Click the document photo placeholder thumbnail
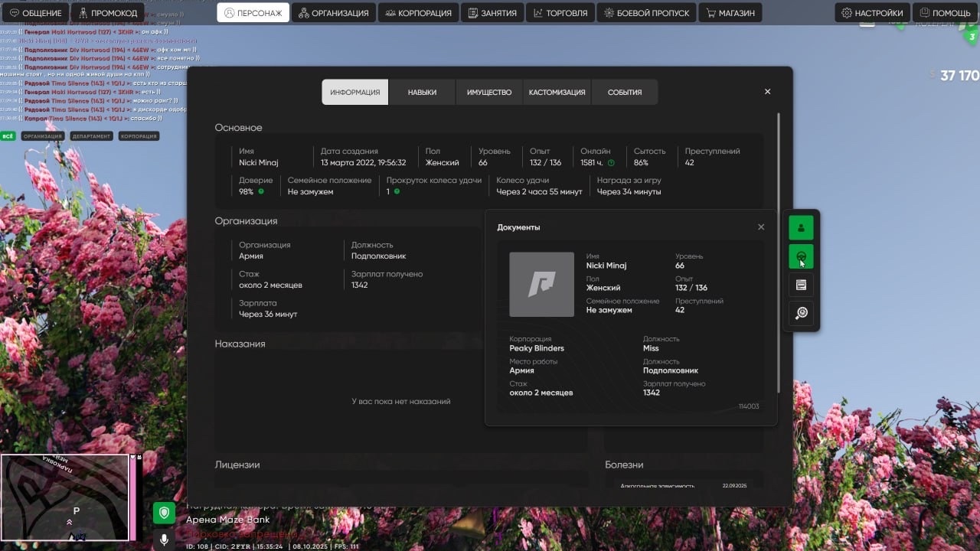 coord(541,285)
